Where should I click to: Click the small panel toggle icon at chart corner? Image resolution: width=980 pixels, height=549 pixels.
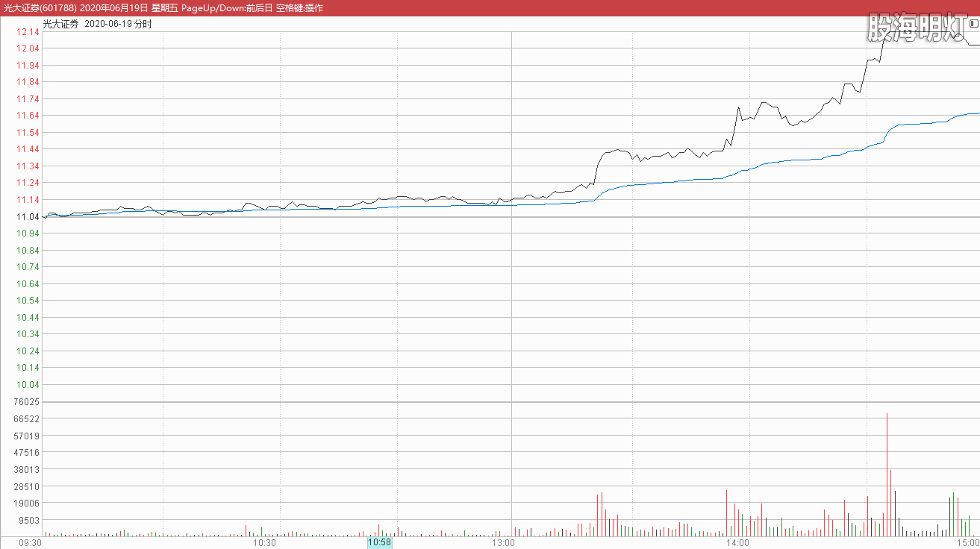click(x=973, y=24)
